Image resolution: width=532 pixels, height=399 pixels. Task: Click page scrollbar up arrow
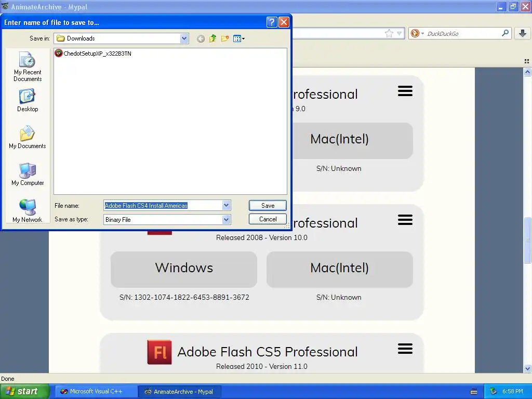point(527,72)
